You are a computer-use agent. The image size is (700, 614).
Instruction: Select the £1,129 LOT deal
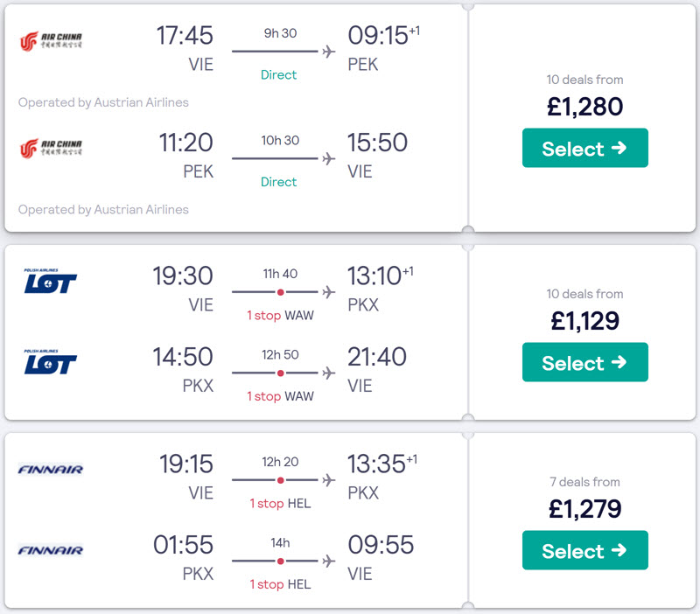click(x=584, y=362)
